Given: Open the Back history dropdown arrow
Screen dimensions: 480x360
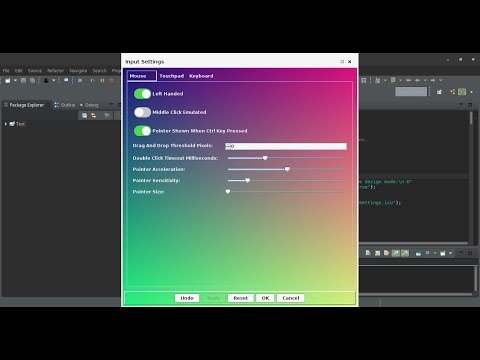Looking at the screenshot, I should coord(424,80).
